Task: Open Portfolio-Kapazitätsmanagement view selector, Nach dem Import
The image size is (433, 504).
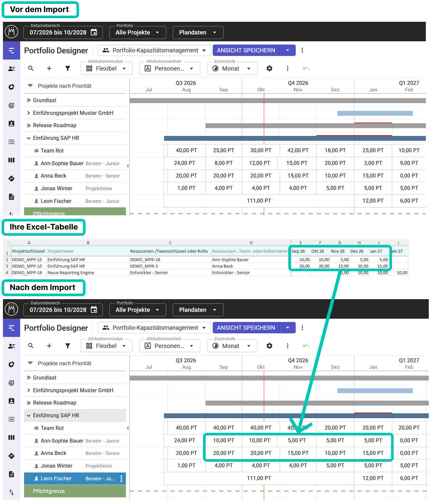Action: (154, 327)
